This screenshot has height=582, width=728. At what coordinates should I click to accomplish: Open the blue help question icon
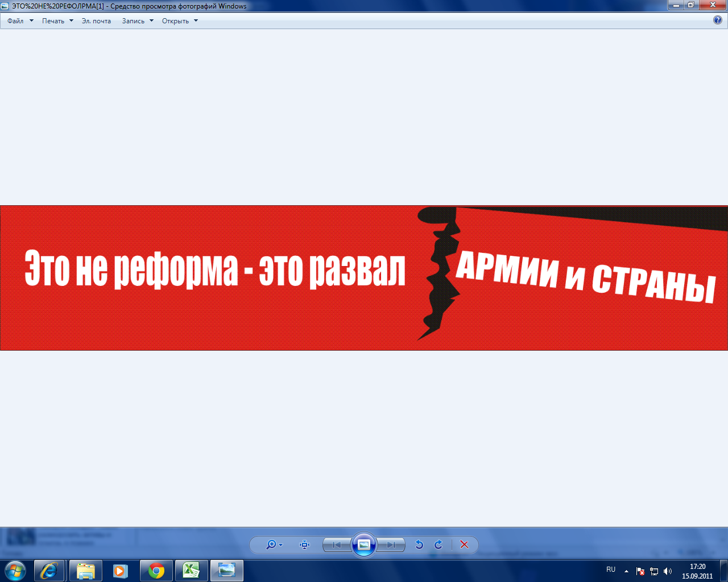coord(718,20)
